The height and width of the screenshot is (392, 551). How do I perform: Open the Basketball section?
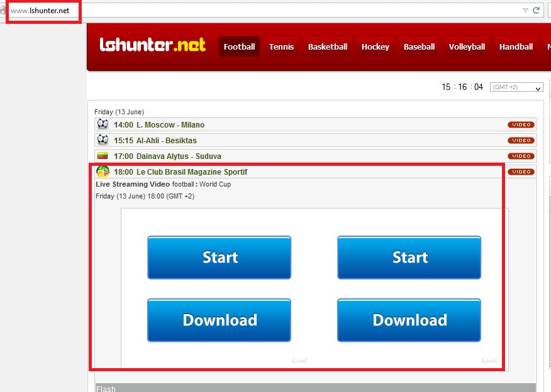328,46
